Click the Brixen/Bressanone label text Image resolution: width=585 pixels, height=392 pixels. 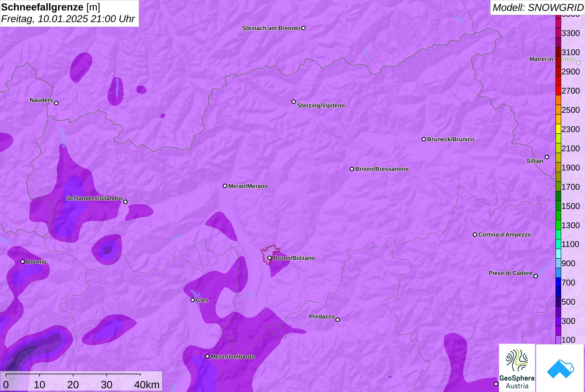[382, 169]
